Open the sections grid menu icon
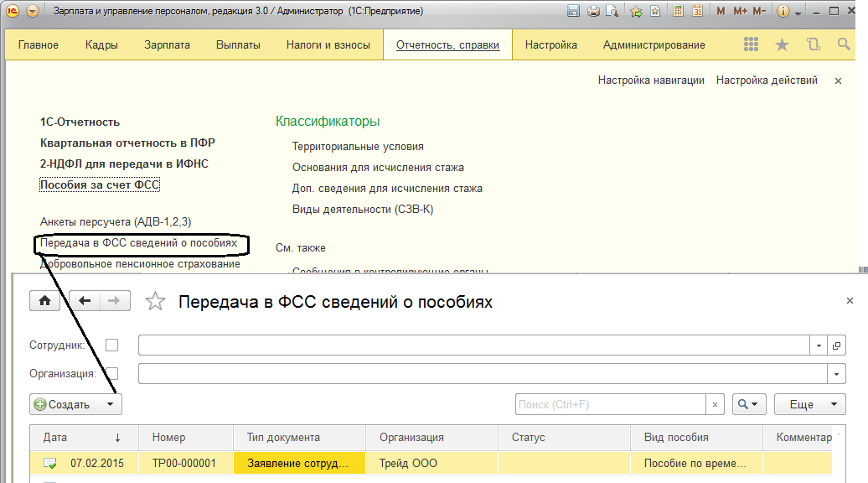Image resolution: width=868 pixels, height=483 pixels. pos(751,44)
